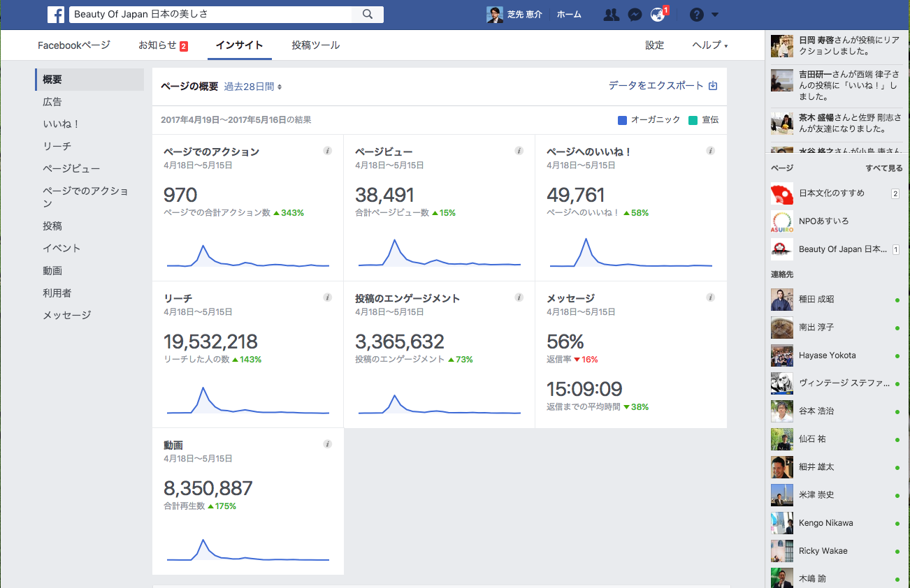The image size is (910, 588).
Task: Open the Messenger icon in top bar
Action: [635, 14]
